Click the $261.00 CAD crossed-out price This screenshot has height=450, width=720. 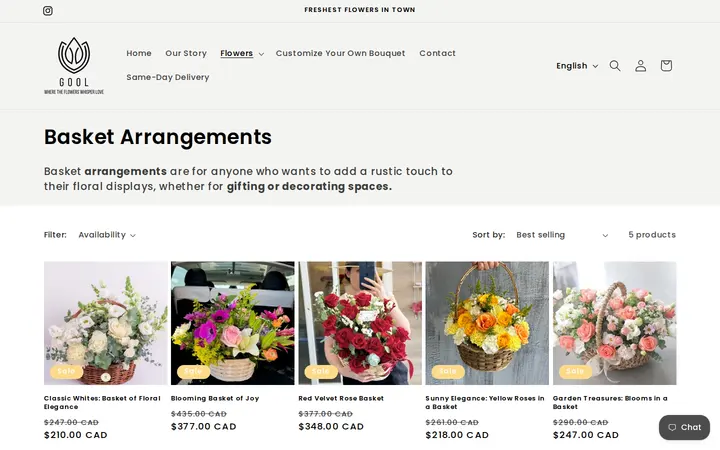coord(452,422)
